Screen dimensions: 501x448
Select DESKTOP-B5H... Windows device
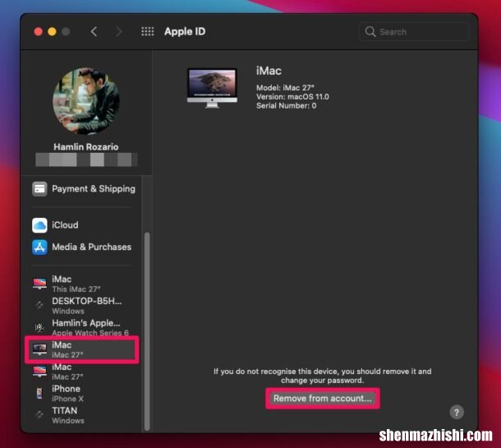(x=84, y=306)
